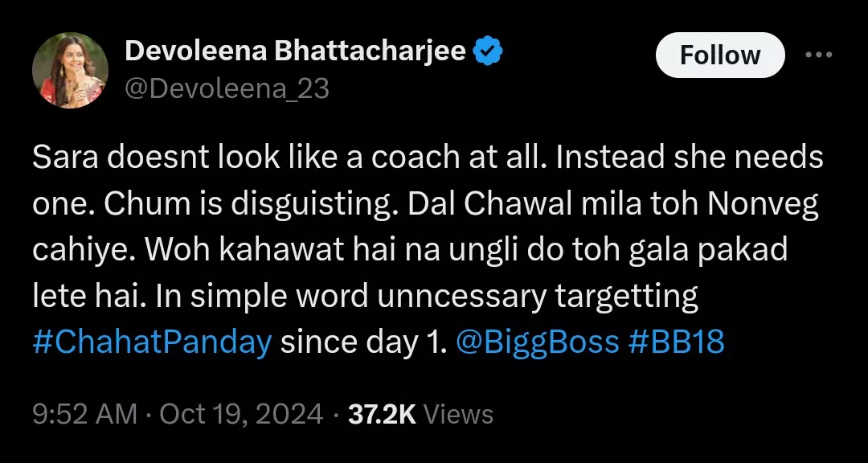Click the 9:52 AM post time

click(84, 414)
